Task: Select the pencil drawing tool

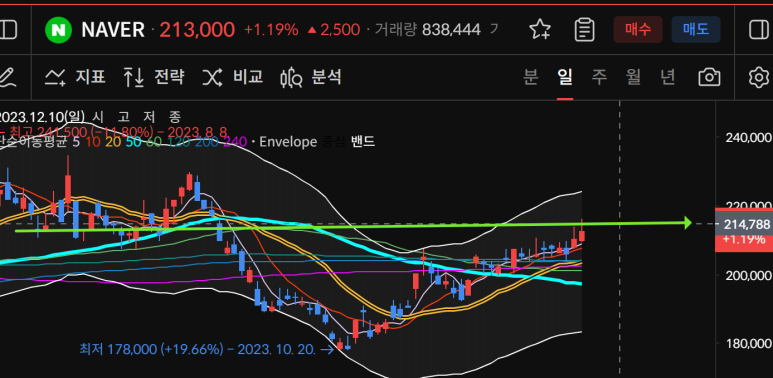Action: tap(7, 78)
